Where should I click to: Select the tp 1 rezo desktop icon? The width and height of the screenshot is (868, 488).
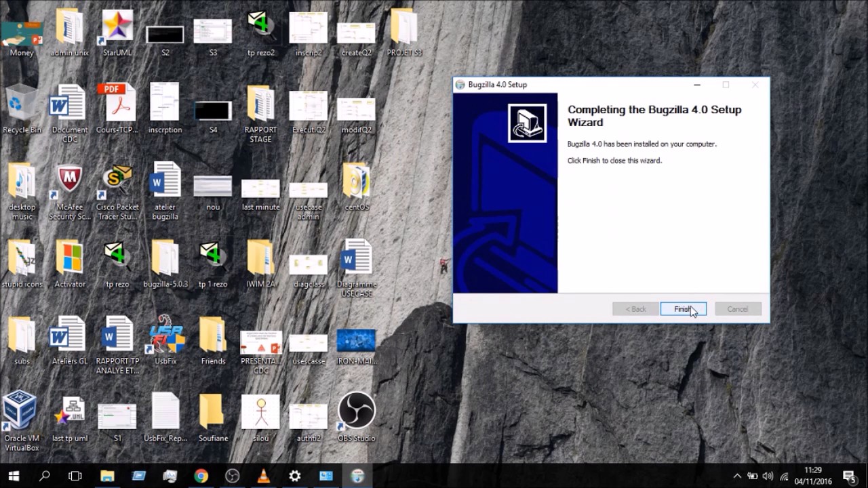(213, 264)
